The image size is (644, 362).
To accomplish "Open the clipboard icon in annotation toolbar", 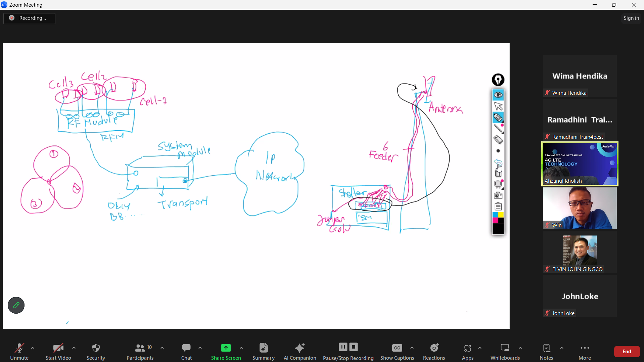I will click(498, 207).
